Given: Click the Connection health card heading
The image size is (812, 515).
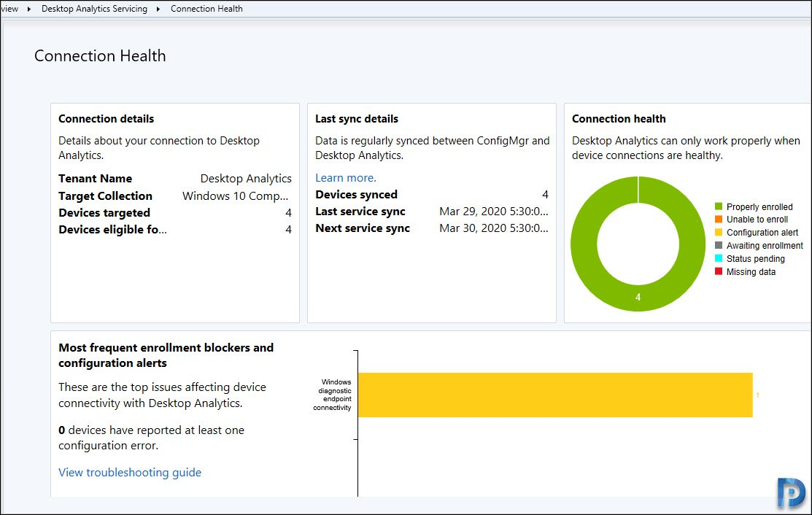Looking at the screenshot, I should [619, 118].
